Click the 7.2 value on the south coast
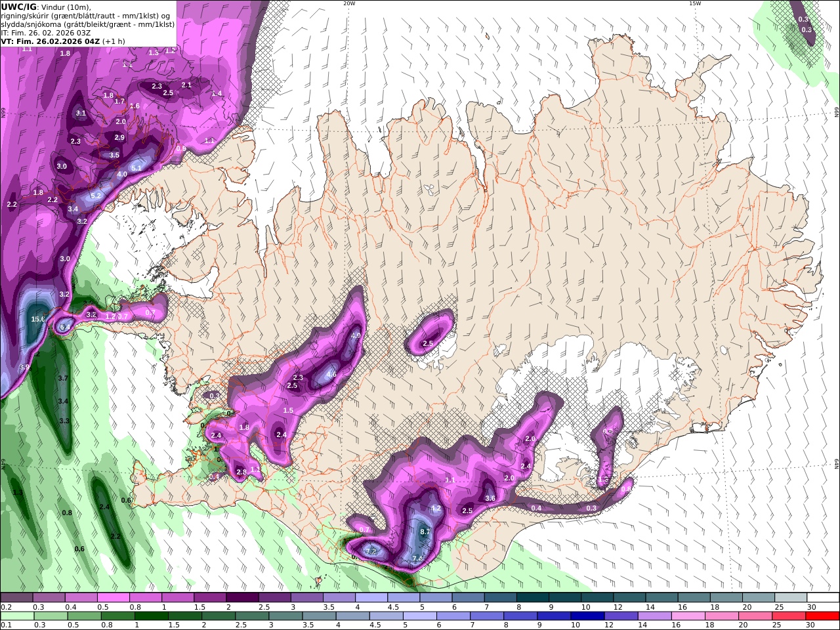Viewport: 840px width, 630px height. 372,551
